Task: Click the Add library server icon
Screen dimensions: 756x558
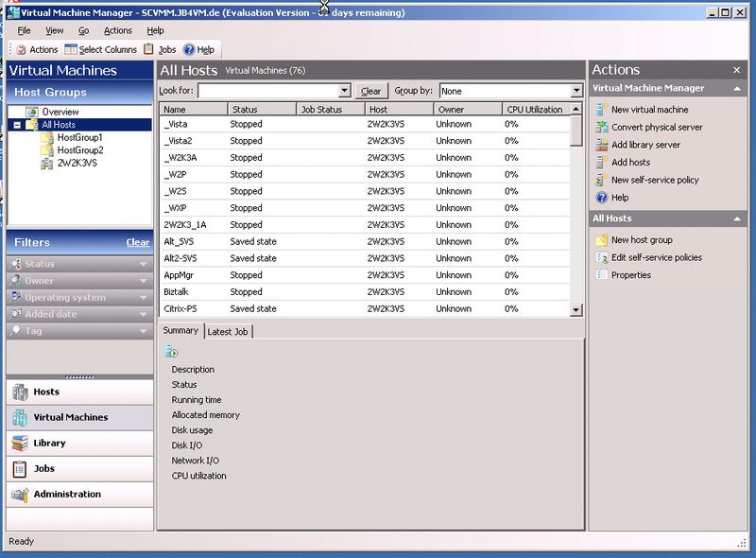Action: (601, 145)
